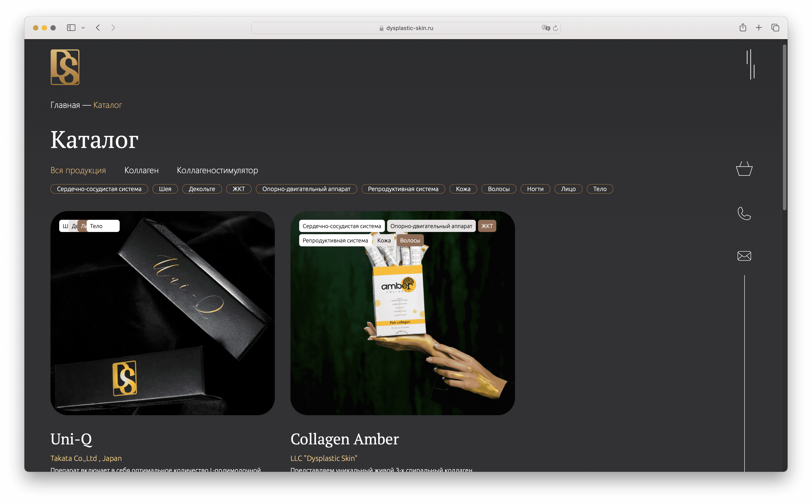Click the Каталог page heading
Screen dimensions: 812x504
(x=94, y=139)
